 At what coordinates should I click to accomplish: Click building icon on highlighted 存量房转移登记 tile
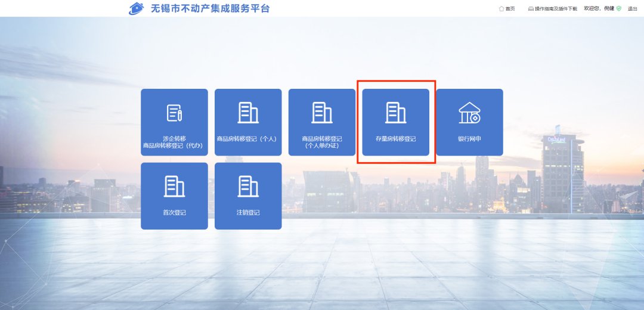click(396, 113)
